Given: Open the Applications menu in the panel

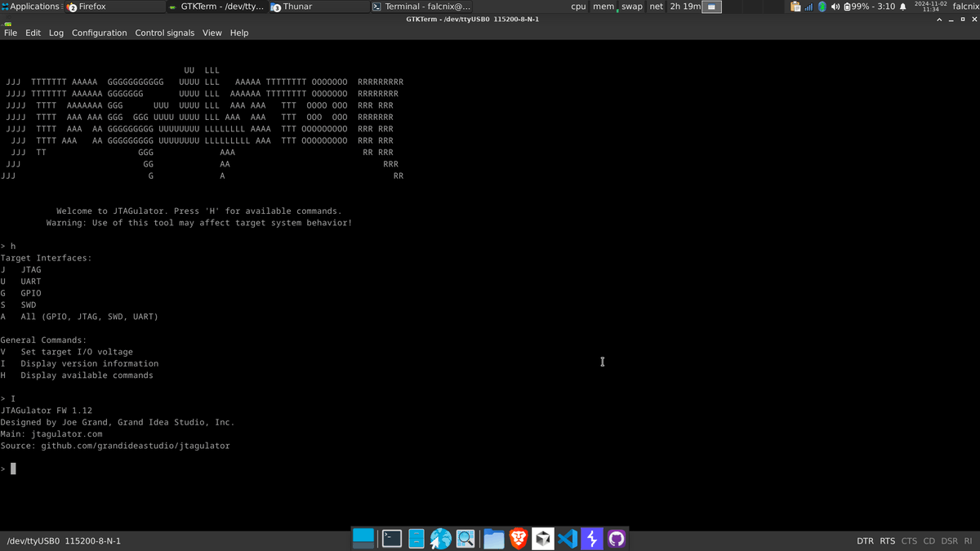Looking at the screenshot, I should click(30, 7).
